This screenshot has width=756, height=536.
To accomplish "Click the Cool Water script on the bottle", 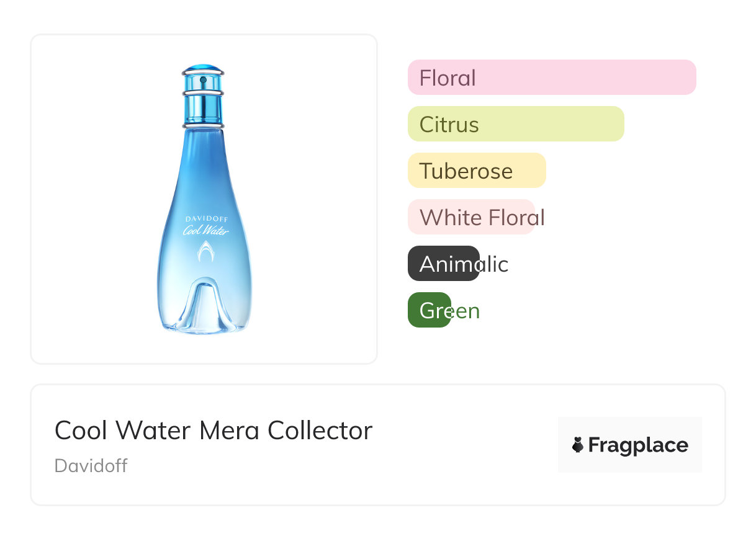I will (x=205, y=231).
